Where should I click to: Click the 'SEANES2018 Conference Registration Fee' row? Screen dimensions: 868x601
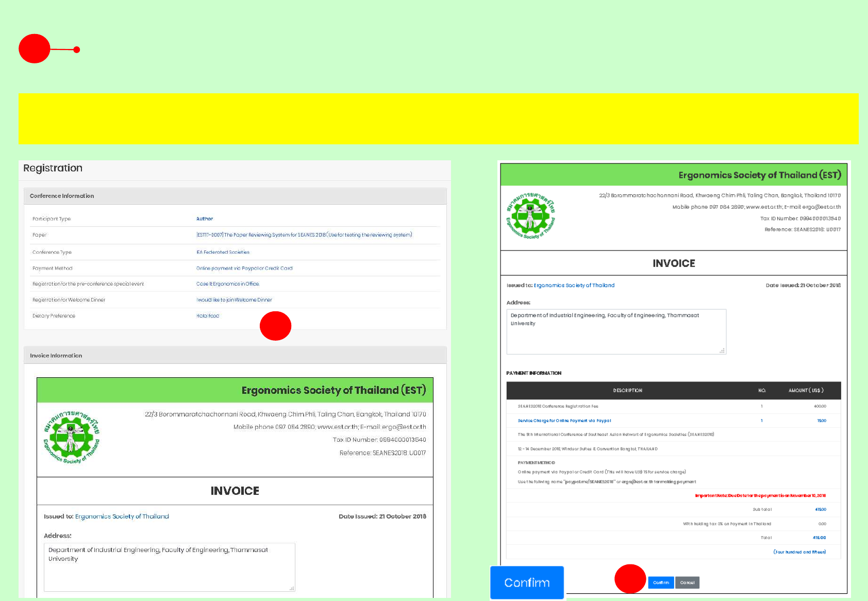(x=674, y=406)
